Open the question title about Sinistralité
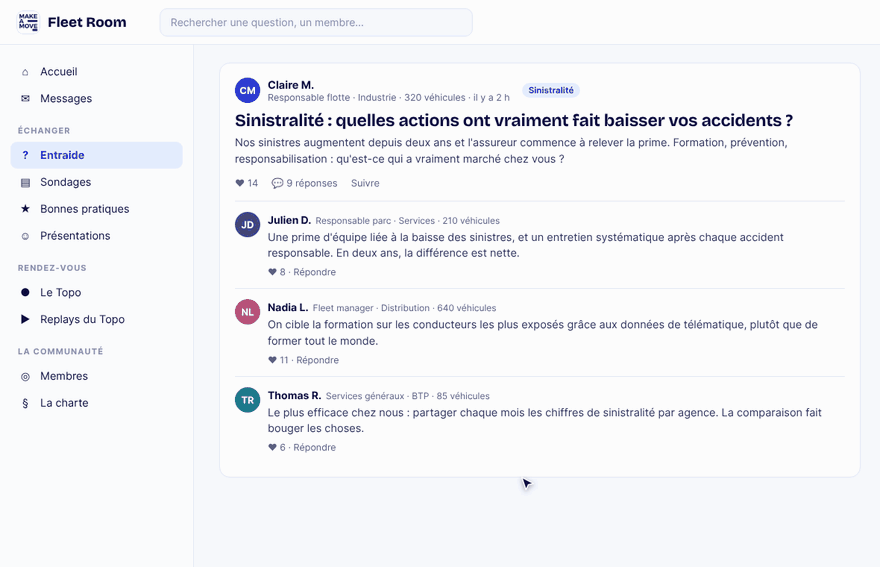This screenshot has height=567, width=880. point(514,120)
